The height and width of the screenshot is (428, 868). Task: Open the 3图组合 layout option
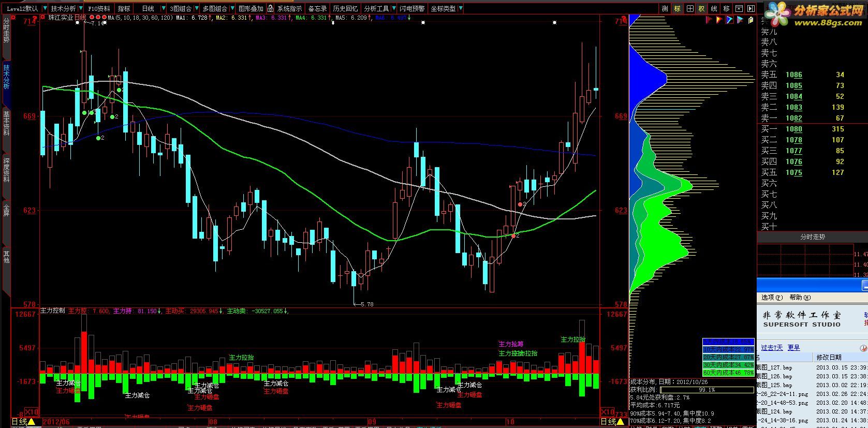coord(180,9)
